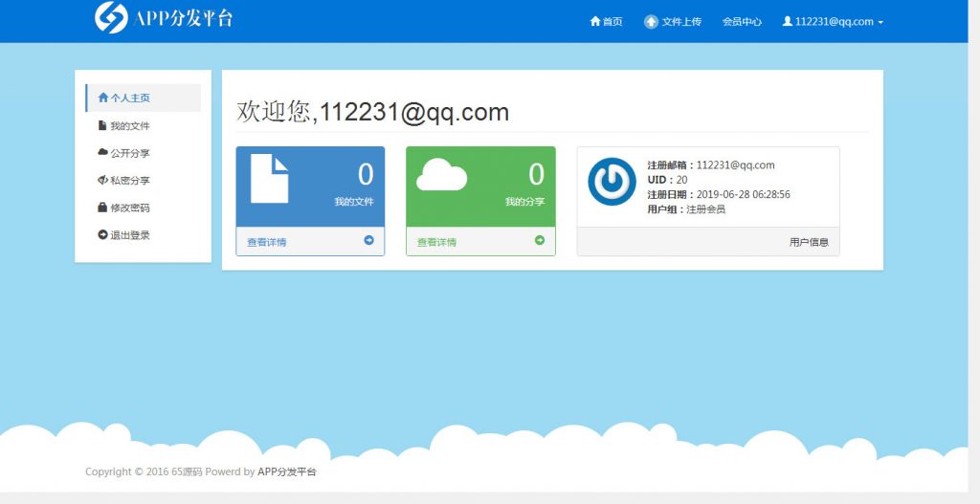
Task: Click the file icon beside 我的文件
Action: (102, 125)
